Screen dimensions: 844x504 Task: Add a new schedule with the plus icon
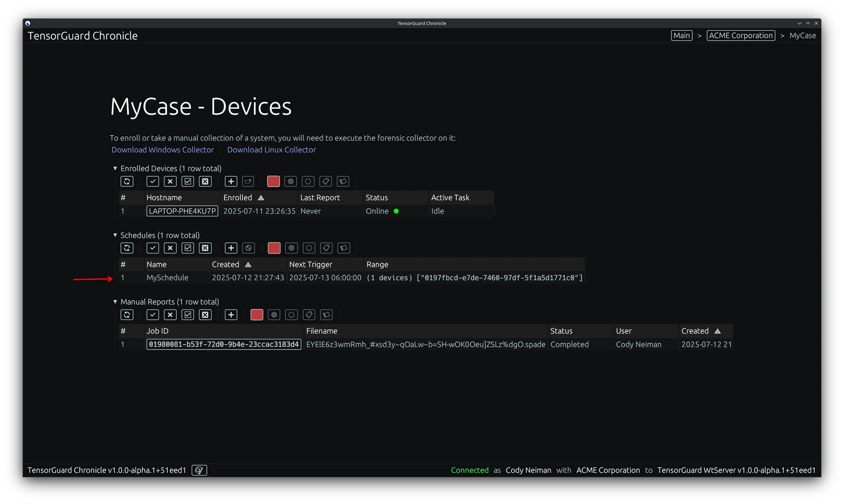coord(231,248)
